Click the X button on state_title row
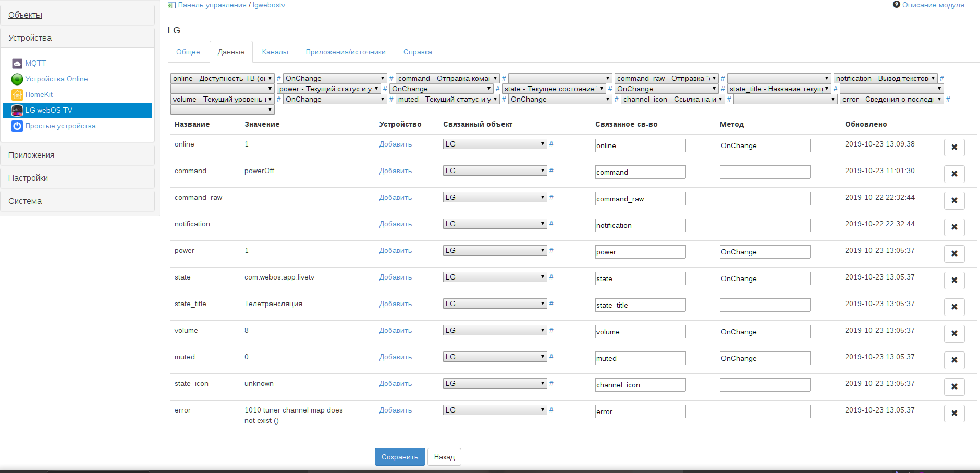This screenshot has width=980, height=473. click(x=954, y=307)
